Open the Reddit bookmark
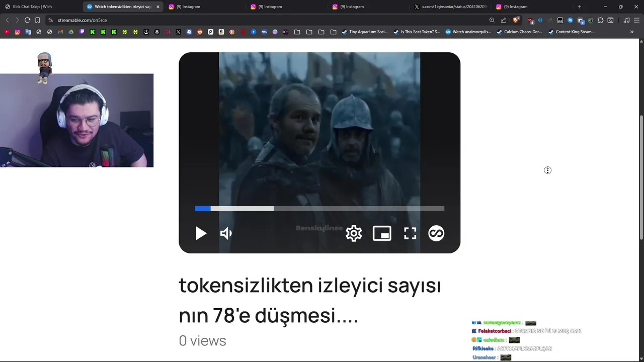Screen dimensions: 644x362 click(200, 32)
